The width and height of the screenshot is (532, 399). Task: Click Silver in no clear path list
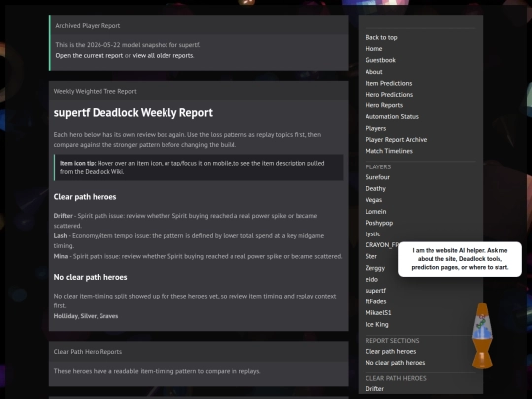coord(89,316)
